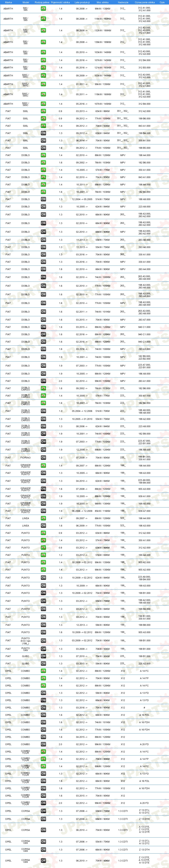Click petrol icon for Grande Punto 1.4
This screenshot has width=169, height=868.
[x=43, y=466]
